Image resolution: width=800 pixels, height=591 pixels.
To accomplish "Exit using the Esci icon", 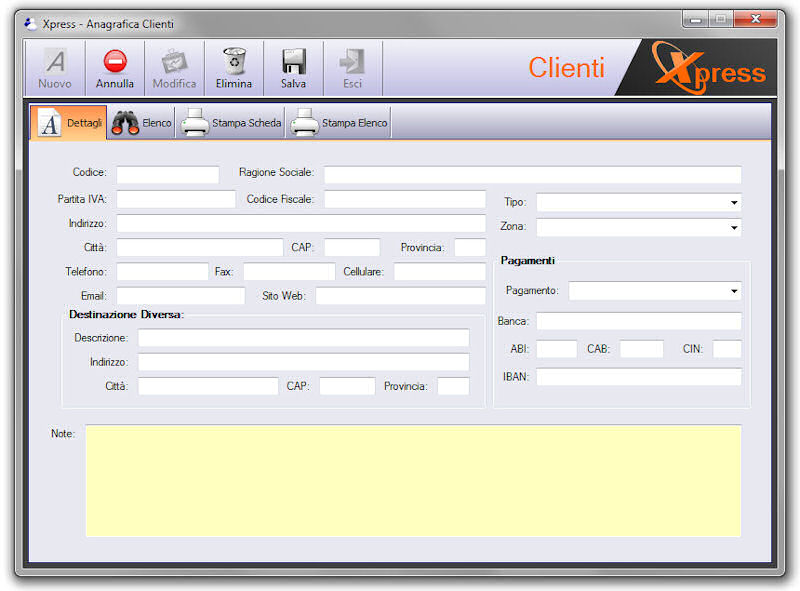I will click(x=352, y=60).
